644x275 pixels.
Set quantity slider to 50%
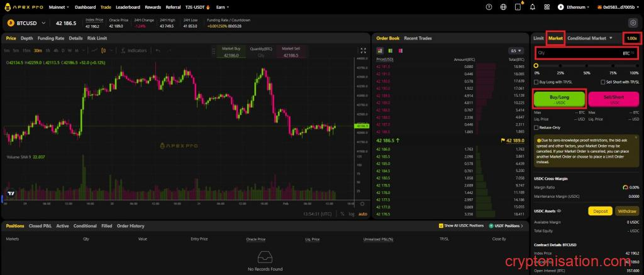click(587, 65)
